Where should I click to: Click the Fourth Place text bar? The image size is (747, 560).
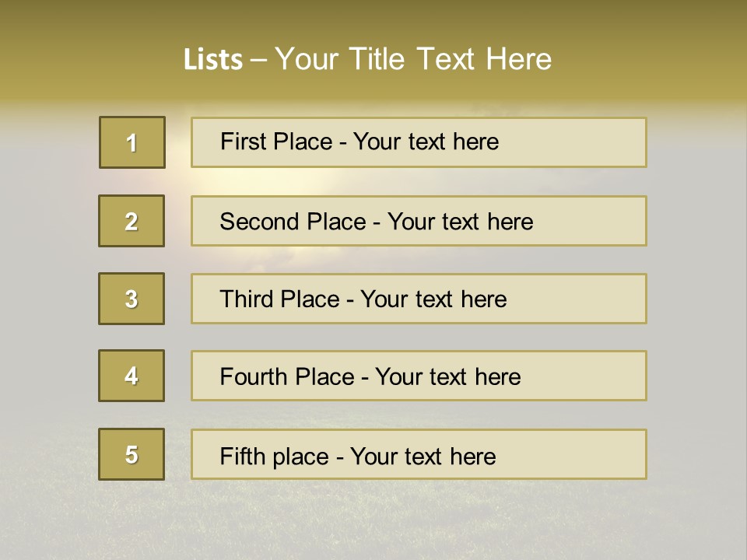[419, 376]
